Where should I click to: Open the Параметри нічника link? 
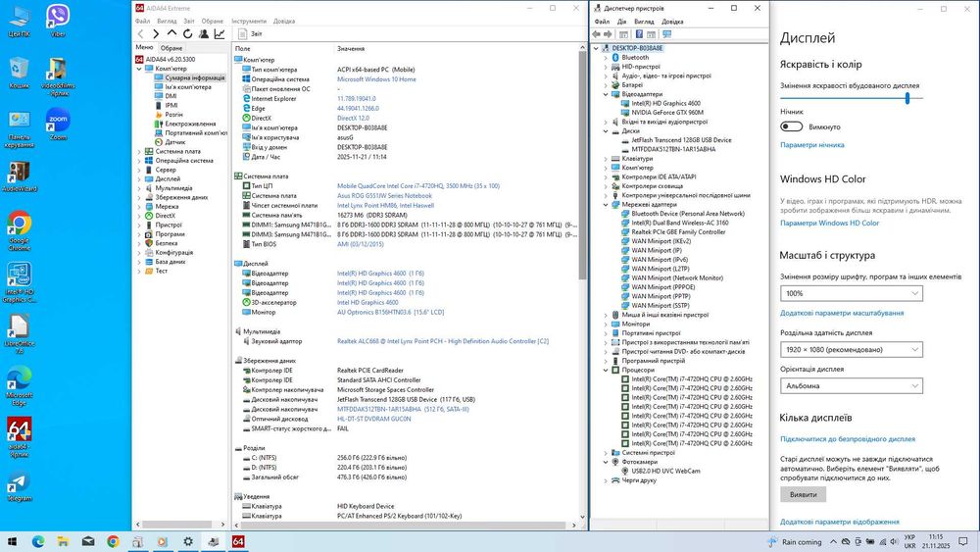point(811,145)
